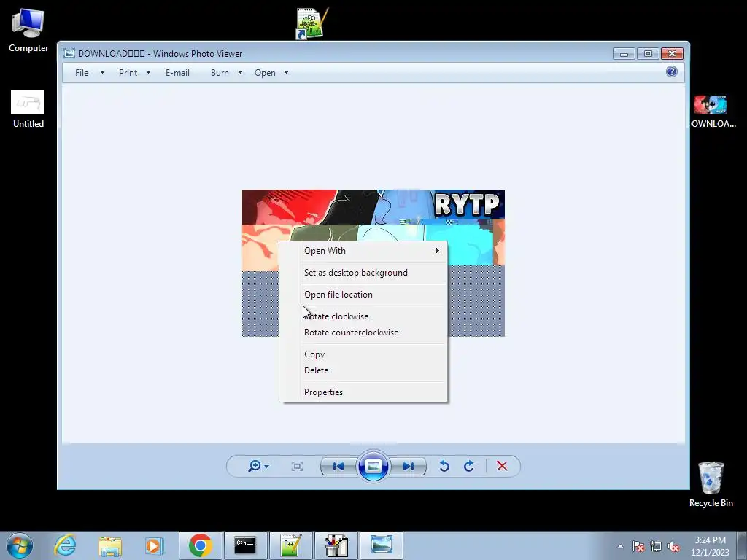
Task: Open the File menu
Action: coord(82,73)
